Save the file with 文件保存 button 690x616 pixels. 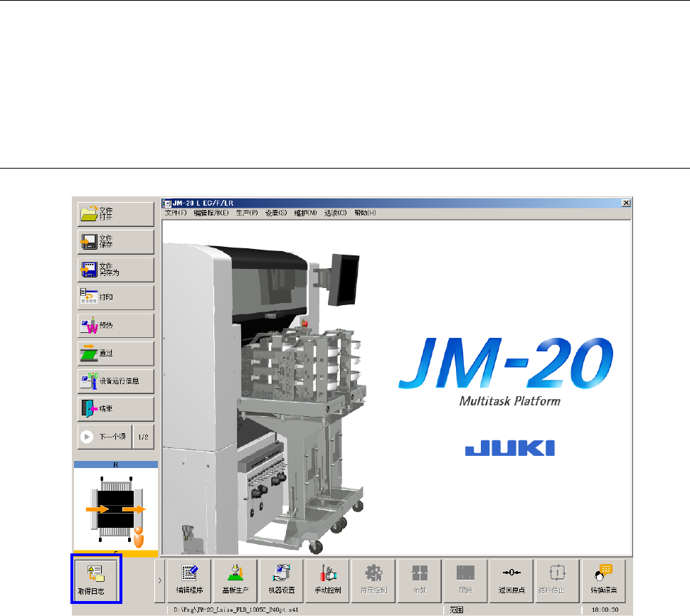(x=116, y=242)
